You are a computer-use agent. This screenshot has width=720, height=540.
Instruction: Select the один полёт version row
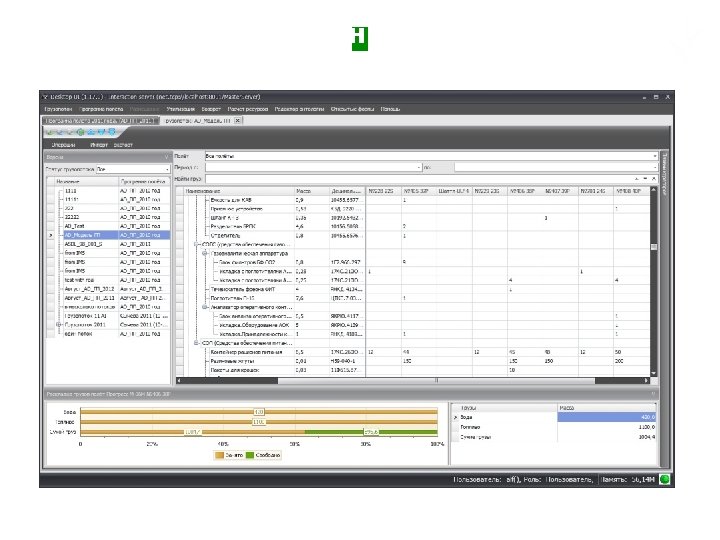tap(108, 334)
